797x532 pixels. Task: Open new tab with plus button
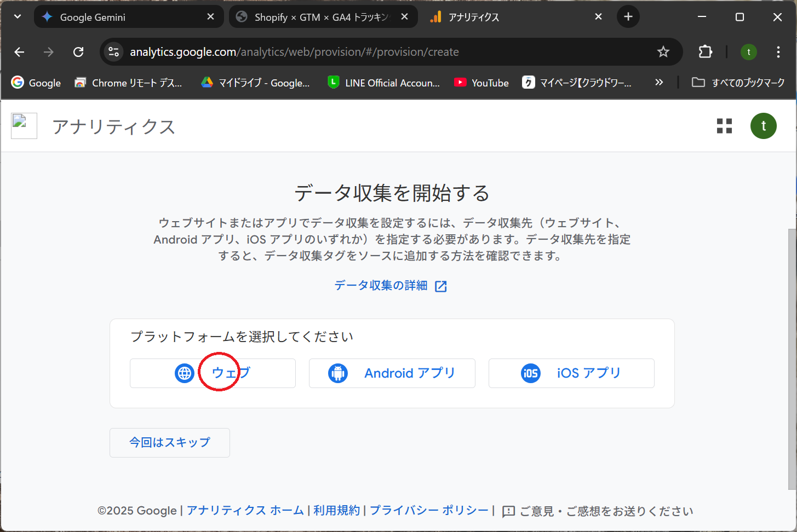coord(628,17)
